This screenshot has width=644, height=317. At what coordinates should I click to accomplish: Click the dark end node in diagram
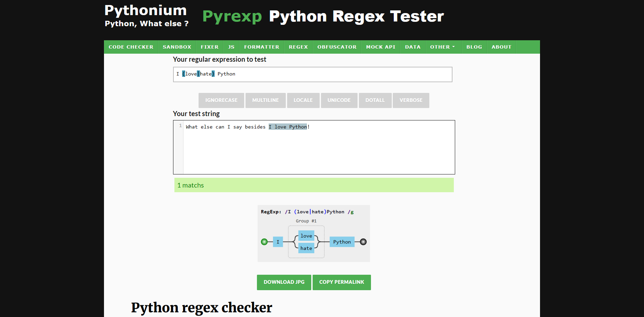[363, 242]
